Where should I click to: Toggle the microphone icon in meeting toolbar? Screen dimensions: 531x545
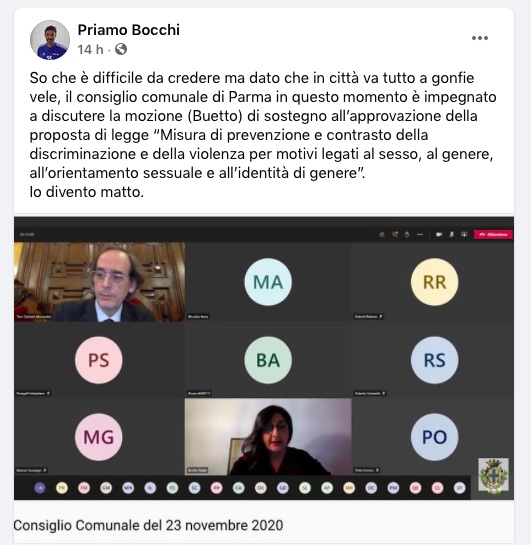point(451,235)
